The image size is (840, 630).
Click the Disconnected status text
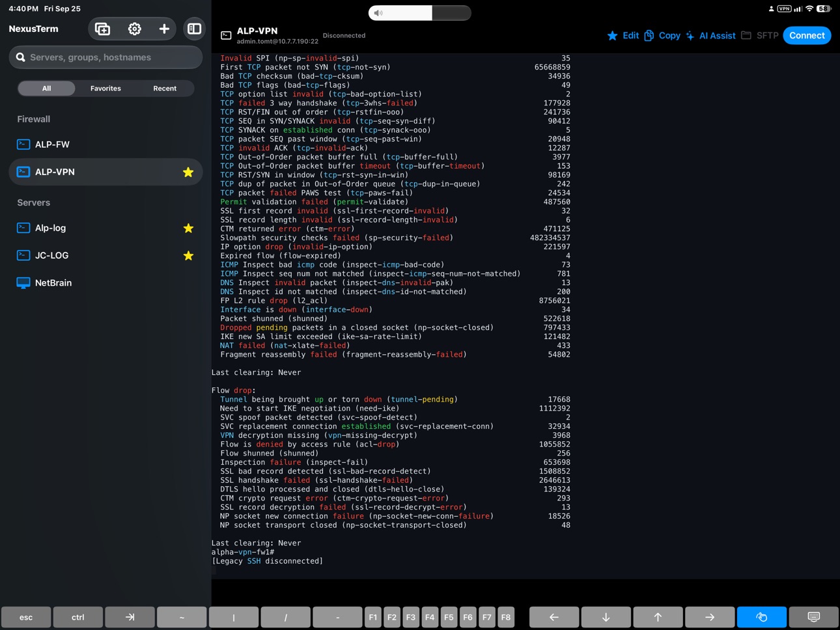click(x=344, y=36)
